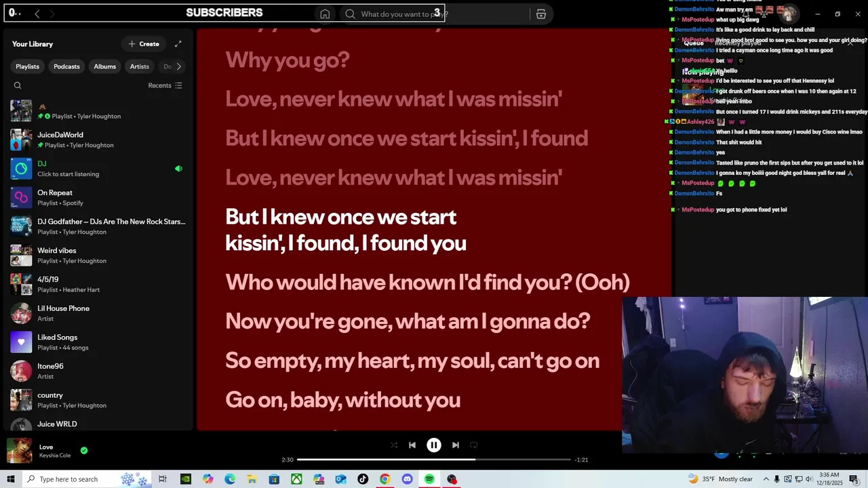The height and width of the screenshot is (488, 868).
Task: Jump to lyric 'So empty, my heart, my soul'
Action: 412,361
